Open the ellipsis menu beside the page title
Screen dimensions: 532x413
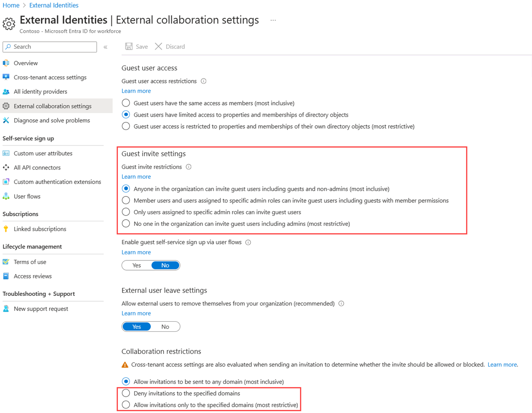(x=273, y=20)
